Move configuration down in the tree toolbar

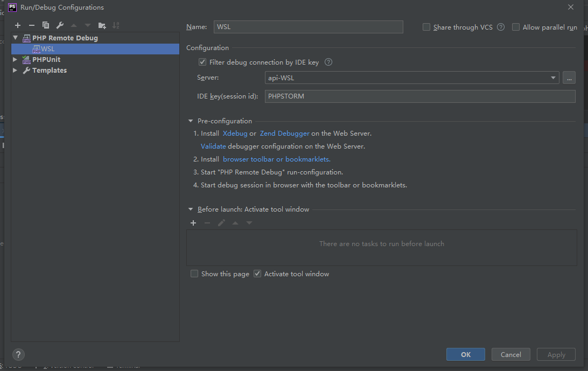pos(88,25)
